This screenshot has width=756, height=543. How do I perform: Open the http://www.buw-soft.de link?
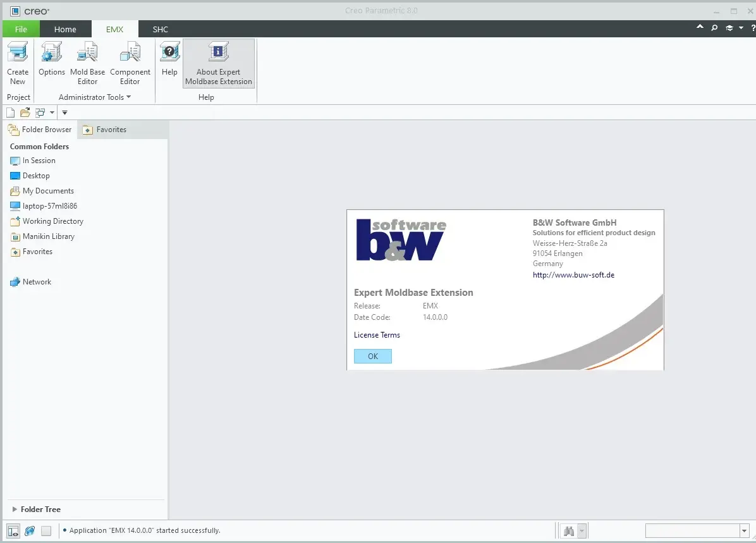click(x=573, y=275)
